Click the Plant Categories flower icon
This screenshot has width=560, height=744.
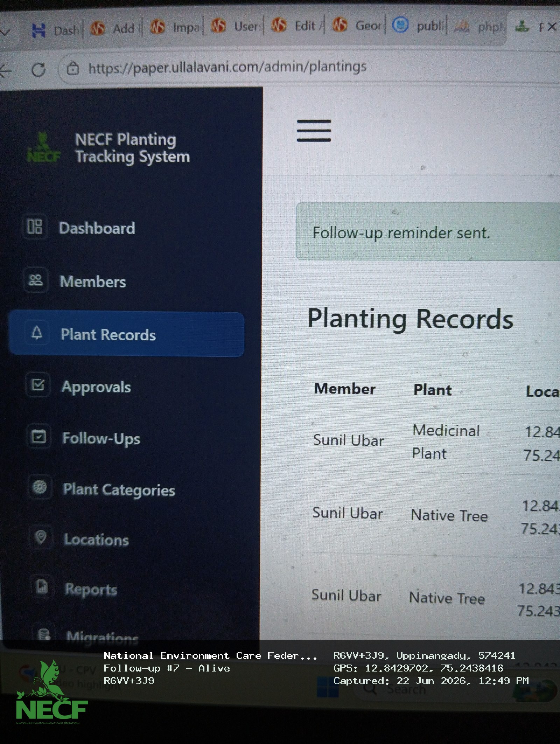click(x=40, y=487)
